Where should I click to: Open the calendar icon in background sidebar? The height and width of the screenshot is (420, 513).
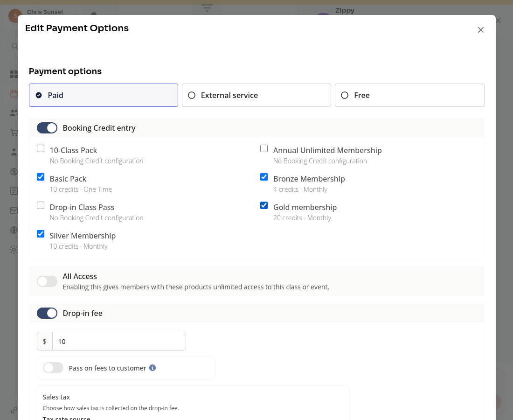click(14, 94)
